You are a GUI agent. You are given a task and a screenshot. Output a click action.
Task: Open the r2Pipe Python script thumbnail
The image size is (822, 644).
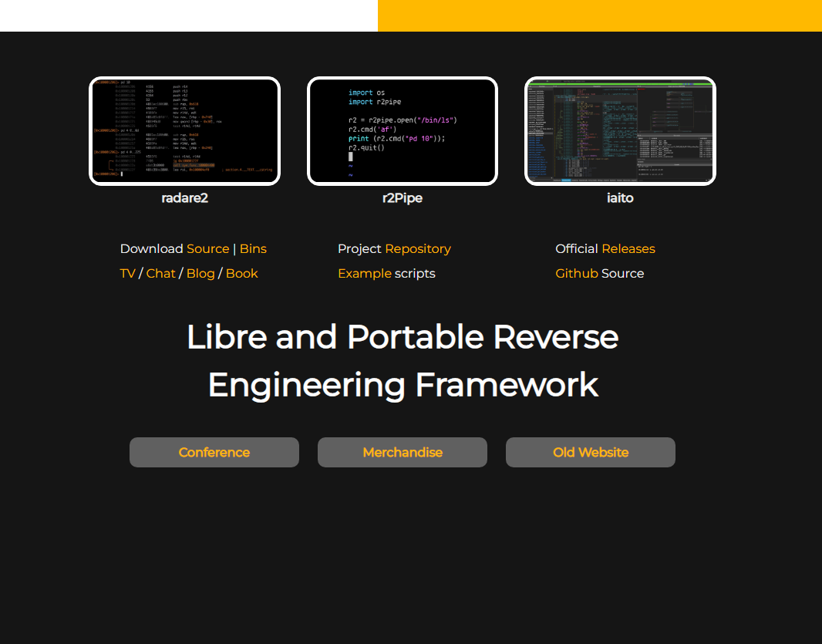pyautogui.click(x=402, y=131)
